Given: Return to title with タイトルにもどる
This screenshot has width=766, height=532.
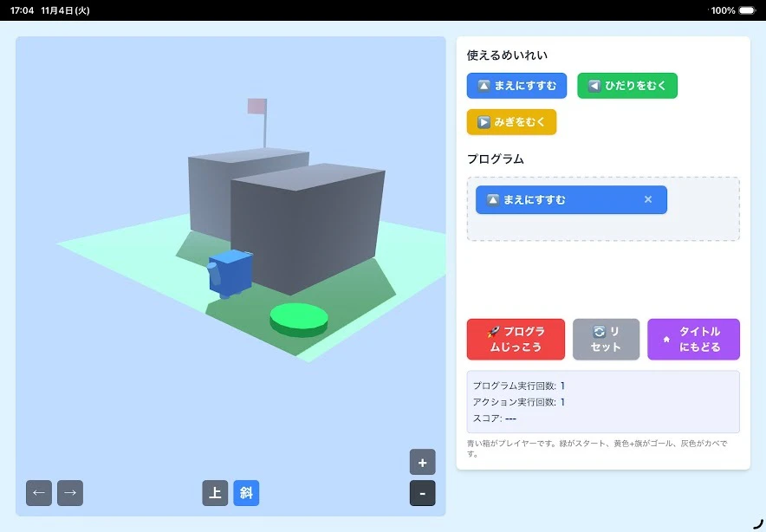Looking at the screenshot, I should tap(693, 339).
